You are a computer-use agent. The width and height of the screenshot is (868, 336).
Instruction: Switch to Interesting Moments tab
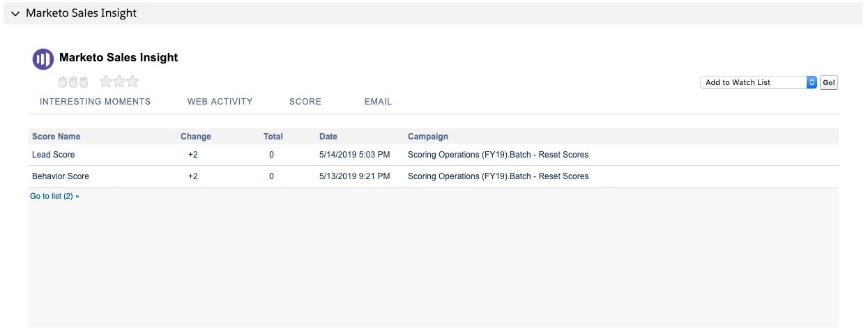[95, 102]
